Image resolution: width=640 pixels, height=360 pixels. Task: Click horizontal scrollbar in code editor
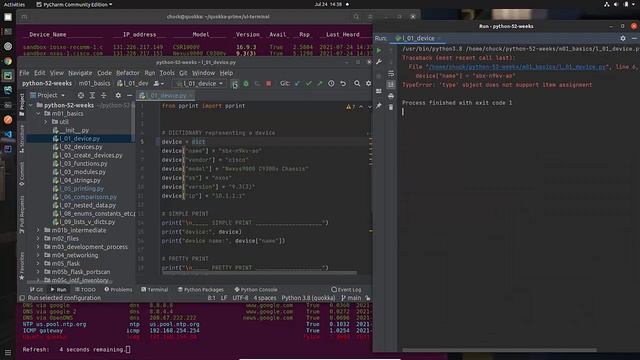[x=260, y=273]
